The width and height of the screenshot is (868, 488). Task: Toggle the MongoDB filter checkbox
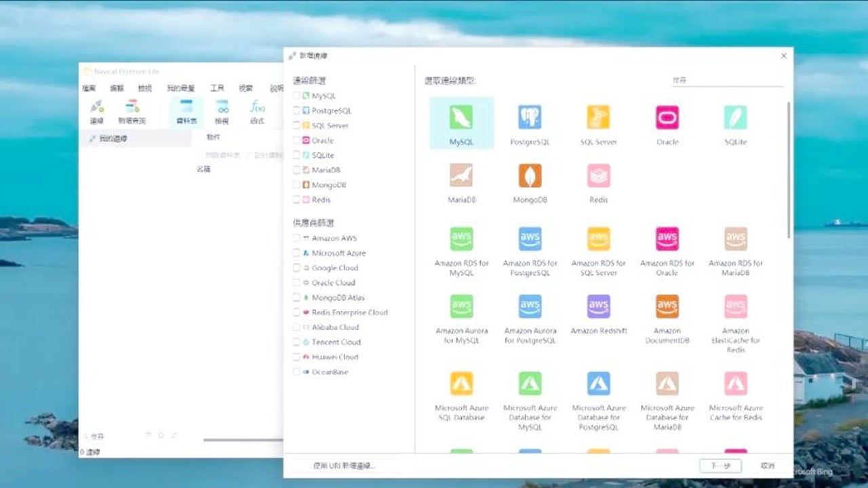(x=296, y=185)
